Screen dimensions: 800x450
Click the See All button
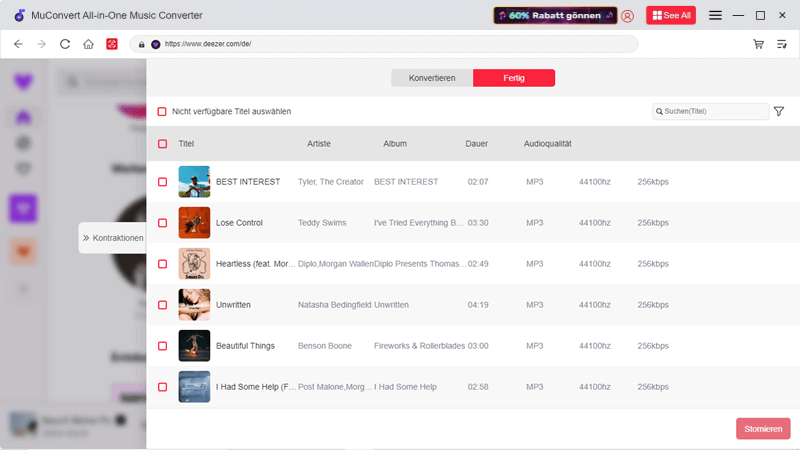[x=671, y=15]
